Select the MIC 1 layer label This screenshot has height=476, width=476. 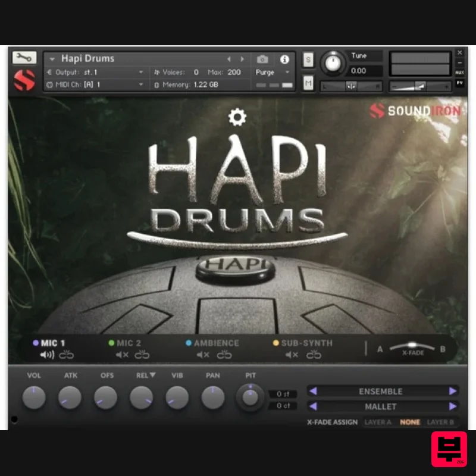(53, 343)
